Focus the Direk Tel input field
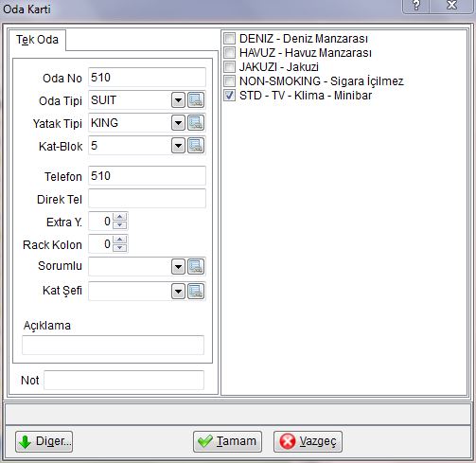The image size is (476, 463). click(x=147, y=199)
